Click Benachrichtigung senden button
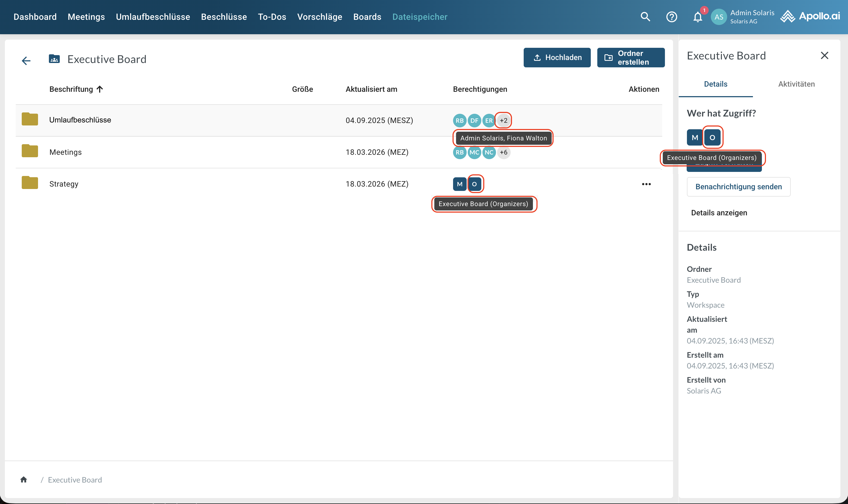Screen dimensions: 848x504 tap(738, 187)
